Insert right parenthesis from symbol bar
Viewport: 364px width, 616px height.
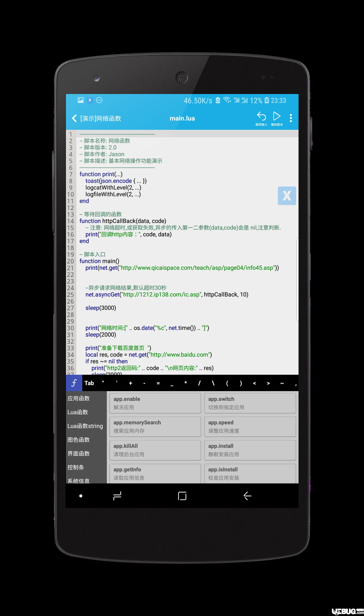click(x=241, y=383)
